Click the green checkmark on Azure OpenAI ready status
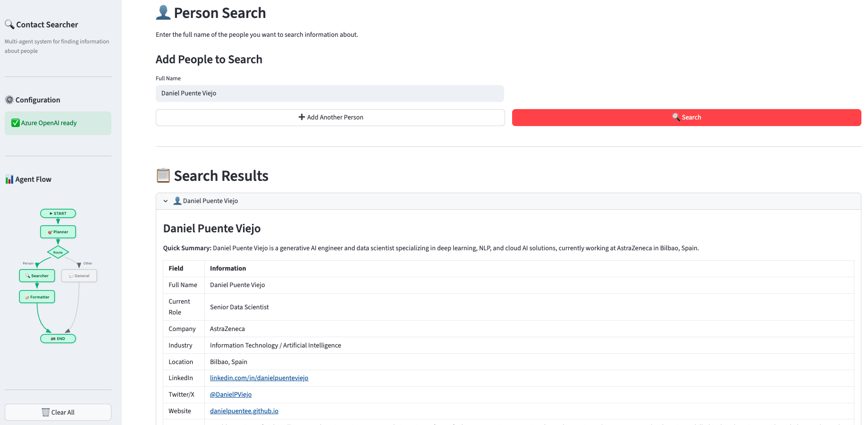The width and height of the screenshot is (868, 425). tap(15, 122)
